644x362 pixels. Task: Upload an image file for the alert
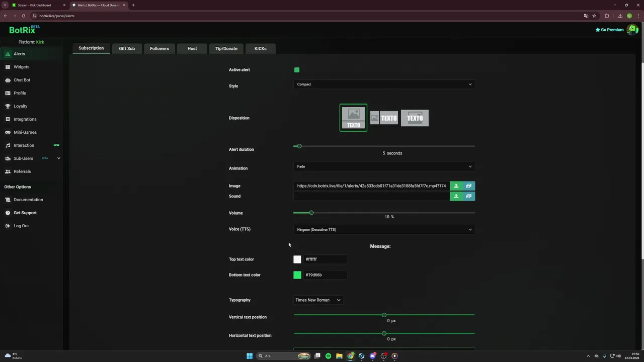[x=456, y=186]
